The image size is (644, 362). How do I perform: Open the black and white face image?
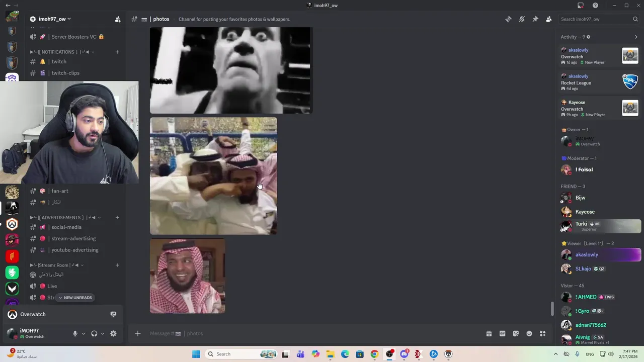231,70
